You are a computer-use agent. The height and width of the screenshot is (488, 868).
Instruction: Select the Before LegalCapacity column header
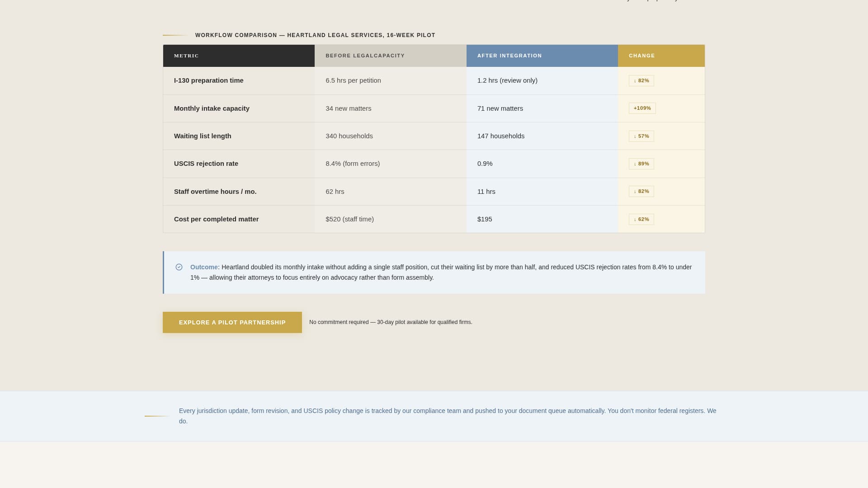click(x=391, y=56)
